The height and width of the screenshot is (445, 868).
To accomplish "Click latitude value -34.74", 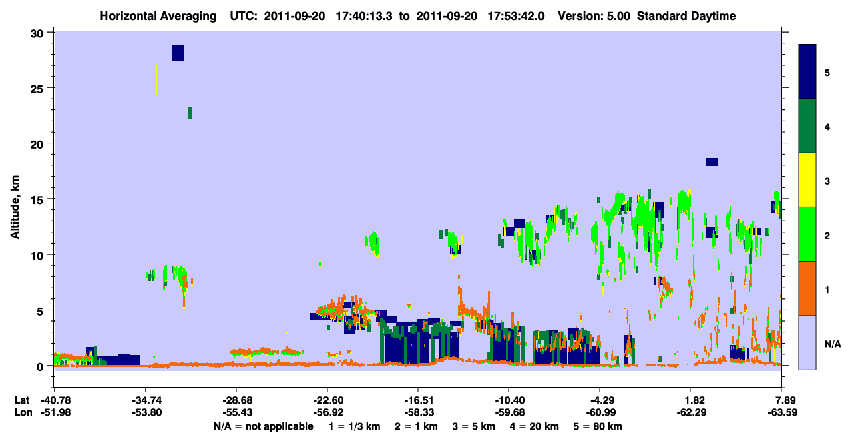I will [x=146, y=400].
